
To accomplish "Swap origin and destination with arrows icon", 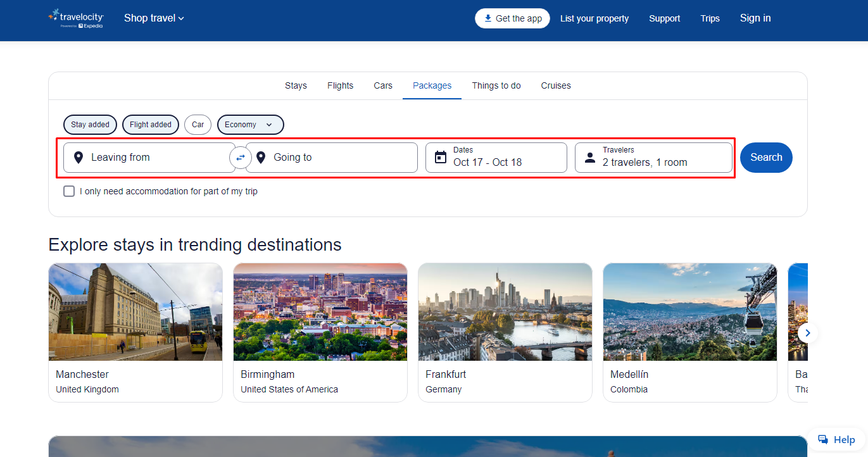I will tap(241, 158).
